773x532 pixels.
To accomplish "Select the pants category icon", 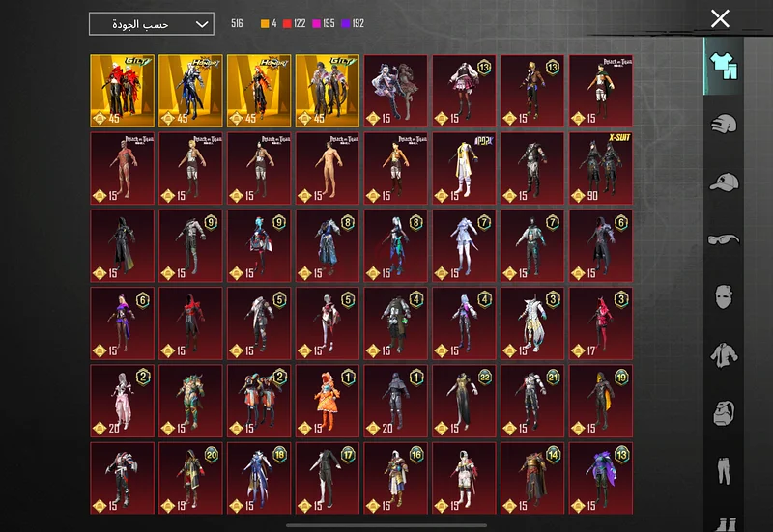I will click(723, 470).
